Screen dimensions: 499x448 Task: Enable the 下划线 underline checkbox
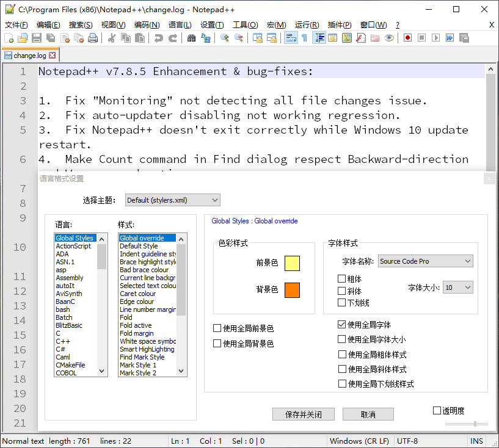(341, 302)
